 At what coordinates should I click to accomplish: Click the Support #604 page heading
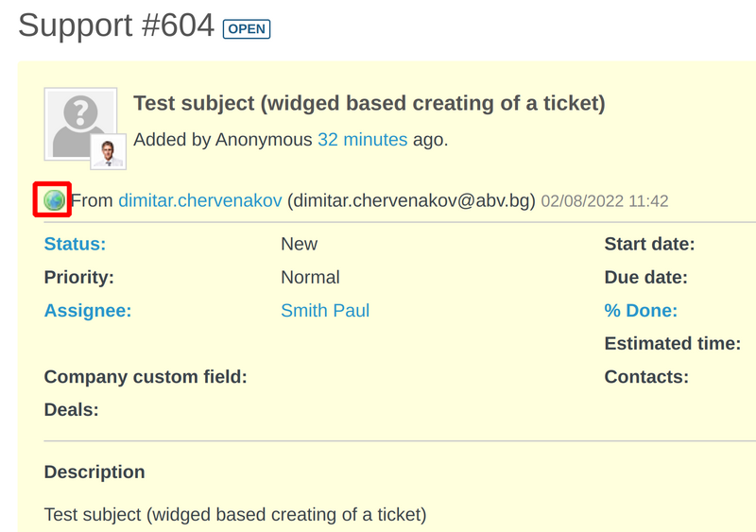(116, 26)
